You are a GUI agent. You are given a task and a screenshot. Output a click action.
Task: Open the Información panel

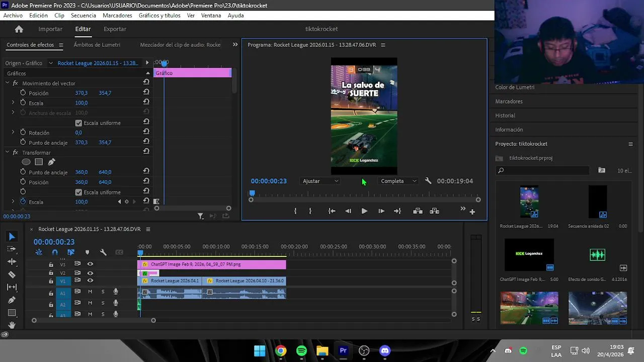tap(509, 129)
